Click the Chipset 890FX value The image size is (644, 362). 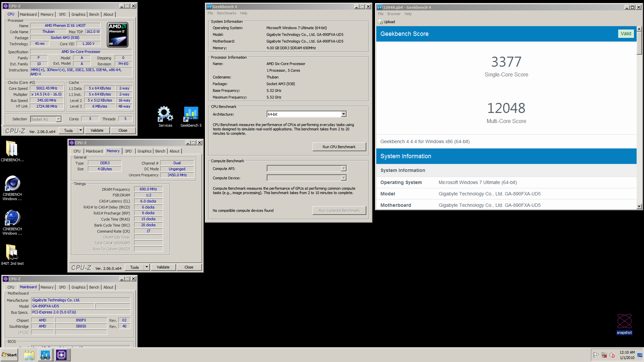[x=81, y=320]
